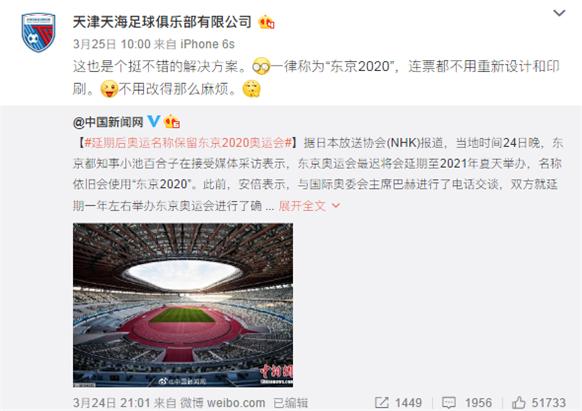Click the iPhone 6s source link
582x411 pixels.
click(207, 44)
